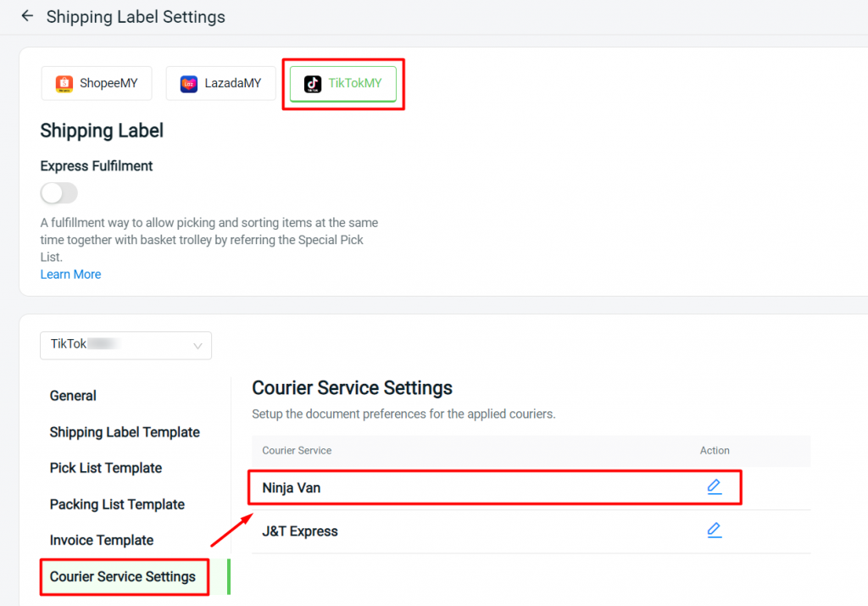
Task: Edit Ninja Van courier settings pencil
Action: point(714,487)
